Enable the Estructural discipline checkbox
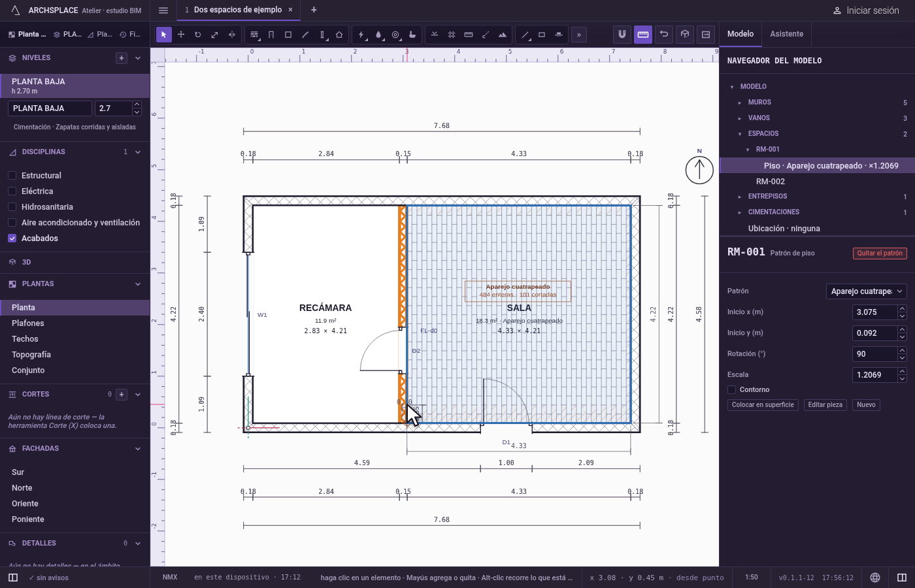This screenshot has width=915, height=588. pos(12,176)
